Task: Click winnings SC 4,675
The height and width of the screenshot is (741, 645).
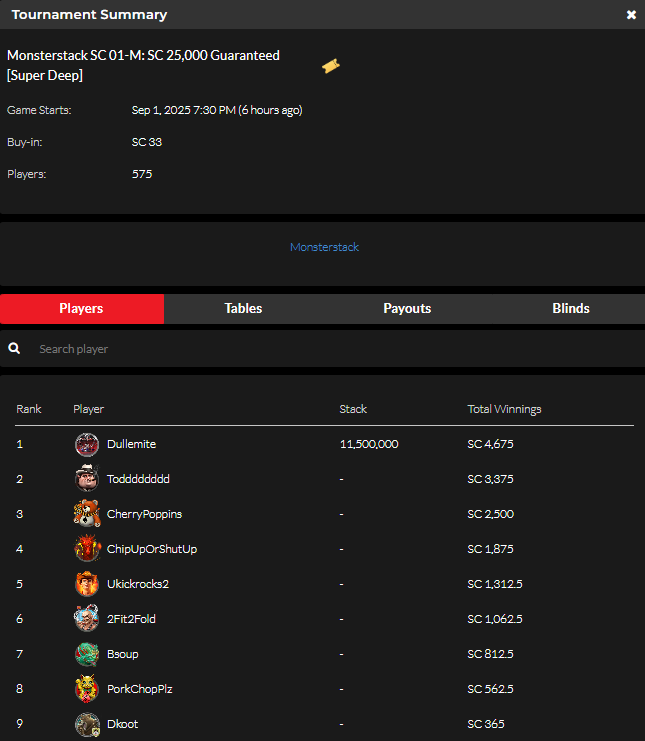Action: coord(490,444)
